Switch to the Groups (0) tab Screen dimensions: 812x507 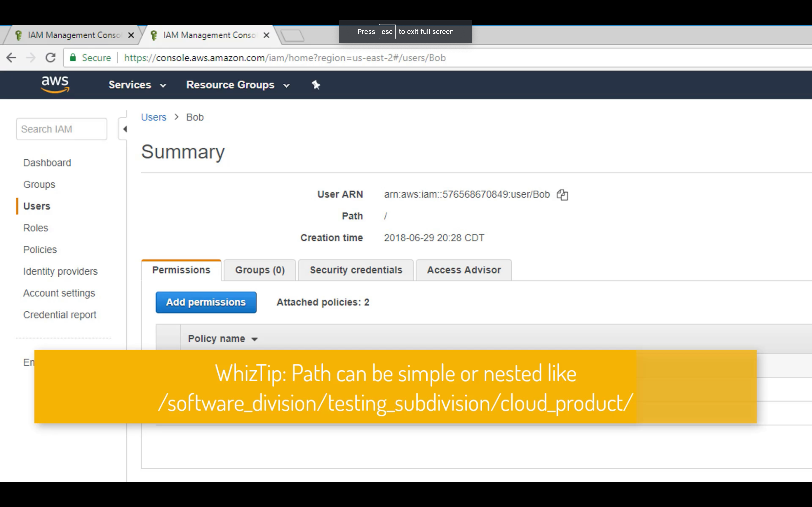pos(260,270)
